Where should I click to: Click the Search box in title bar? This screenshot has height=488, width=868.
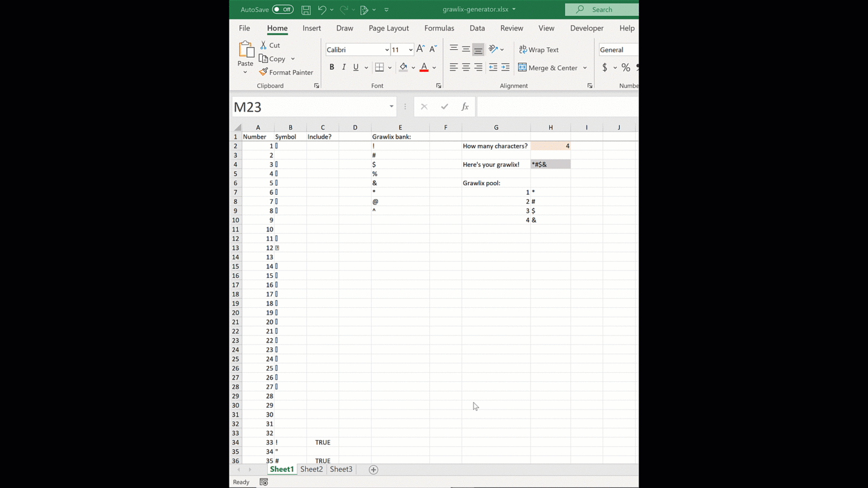coord(602,10)
